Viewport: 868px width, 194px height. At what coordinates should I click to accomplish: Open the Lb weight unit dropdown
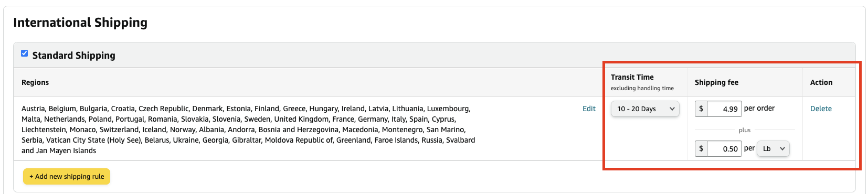point(773,148)
